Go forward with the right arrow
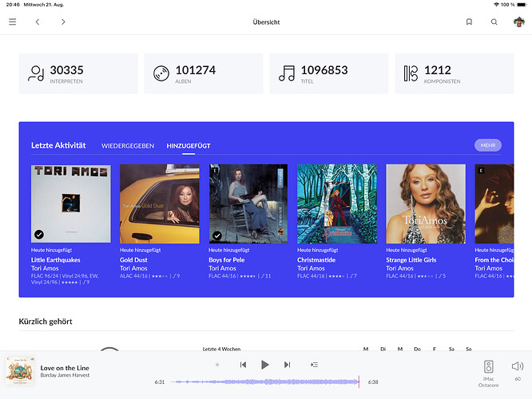This screenshot has width=532, height=399. tap(63, 22)
